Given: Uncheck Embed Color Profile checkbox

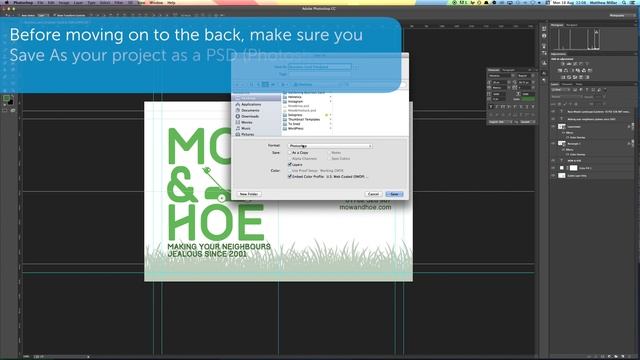Looking at the screenshot, I should click(x=290, y=177).
